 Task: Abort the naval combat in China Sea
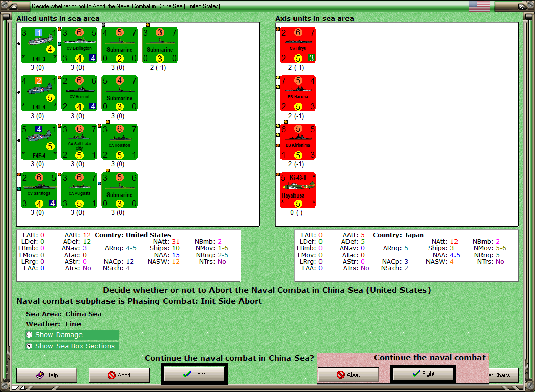coord(119,375)
